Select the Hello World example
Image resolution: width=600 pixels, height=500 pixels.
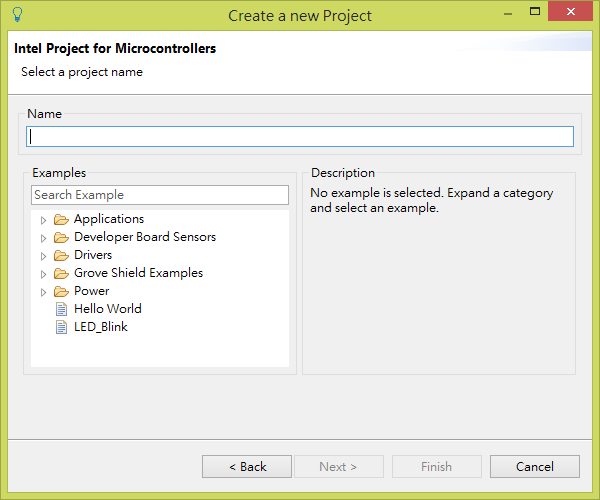(108, 309)
